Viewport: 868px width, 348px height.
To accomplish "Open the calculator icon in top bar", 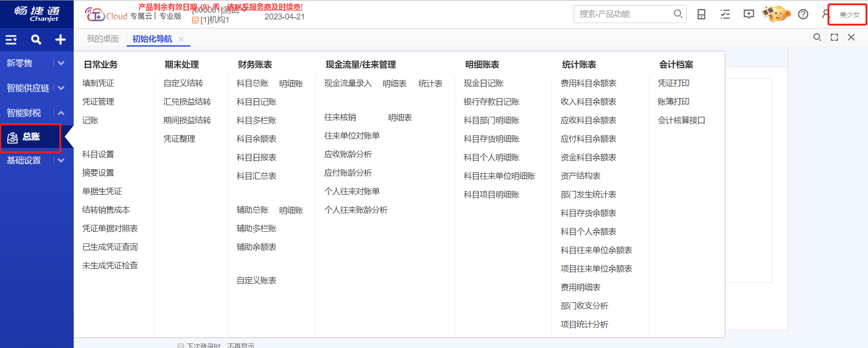I will point(701,14).
